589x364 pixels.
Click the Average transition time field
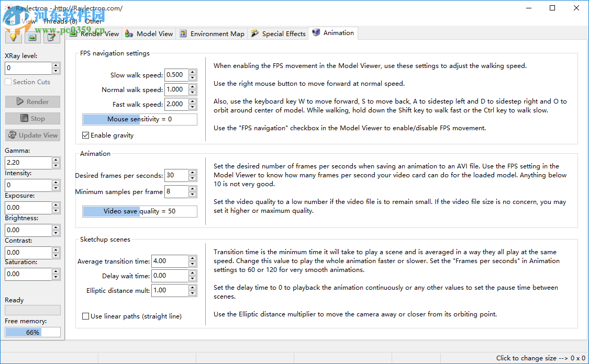coord(170,261)
